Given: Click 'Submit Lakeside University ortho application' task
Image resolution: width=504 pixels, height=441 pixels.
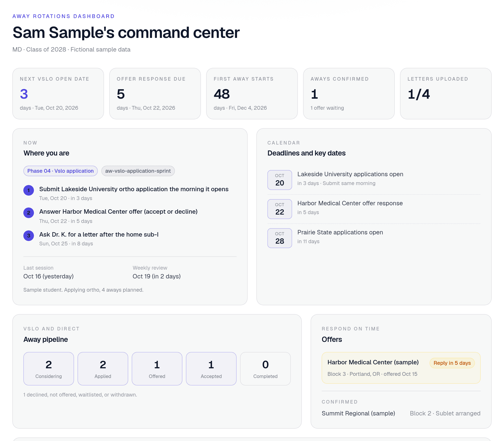Looking at the screenshot, I should pyautogui.click(x=134, y=189).
